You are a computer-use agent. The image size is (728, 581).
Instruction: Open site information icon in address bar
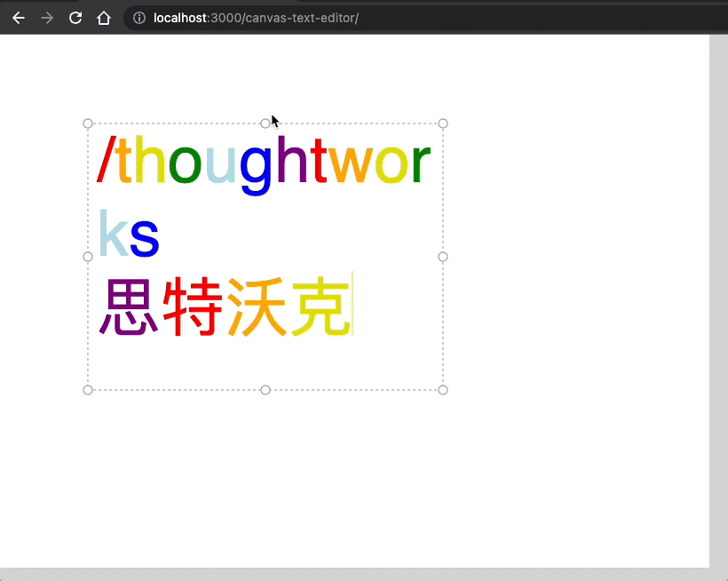pos(139,18)
